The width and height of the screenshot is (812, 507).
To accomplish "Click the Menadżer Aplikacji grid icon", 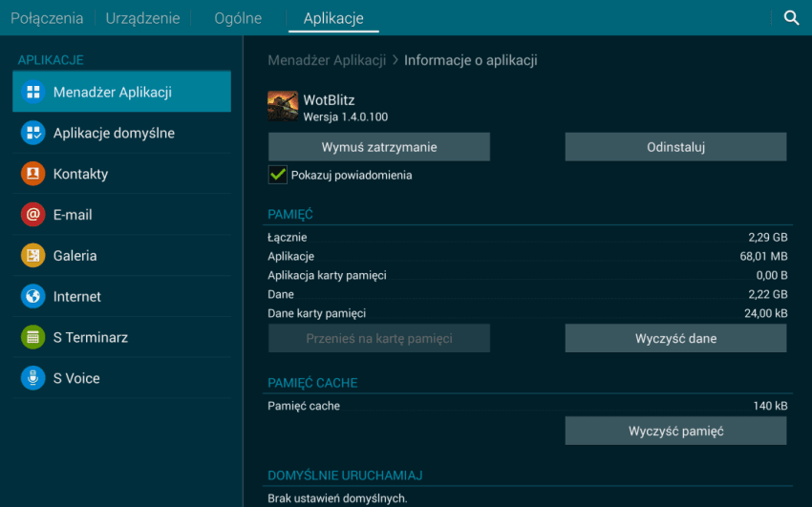I will tap(33, 92).
